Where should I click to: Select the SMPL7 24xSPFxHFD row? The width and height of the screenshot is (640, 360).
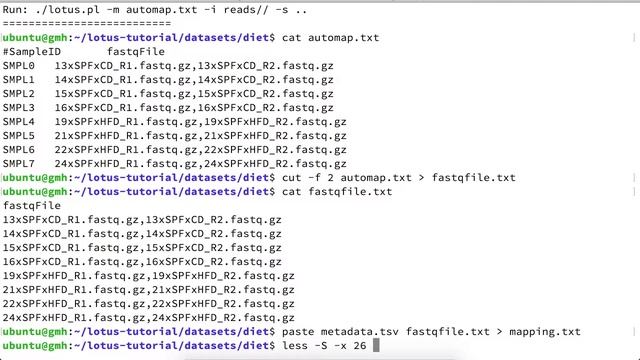pyautogui.click(x=175, y=164)
